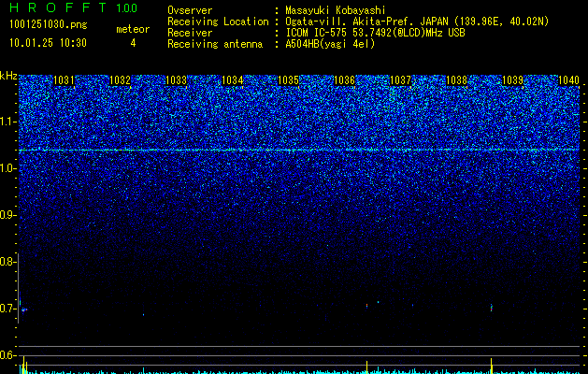Click the 1040 time marker
588x374 pixels.
point(569,80)
